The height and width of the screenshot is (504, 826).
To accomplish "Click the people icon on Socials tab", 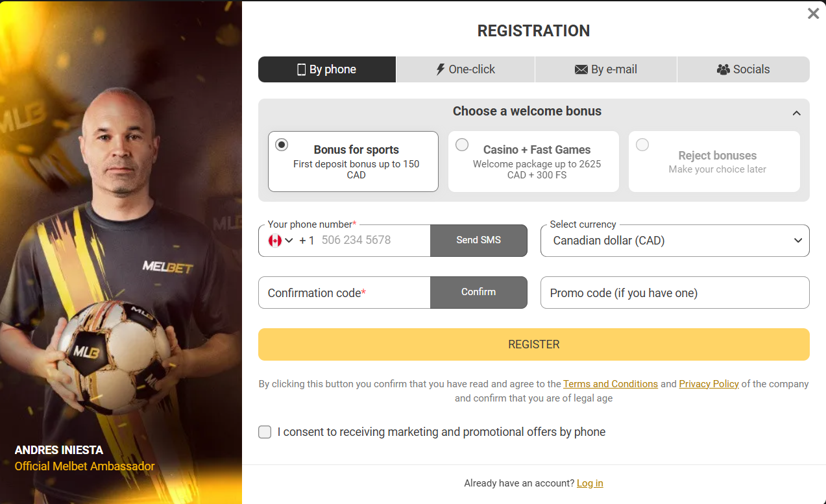I will tap(723, 69).
